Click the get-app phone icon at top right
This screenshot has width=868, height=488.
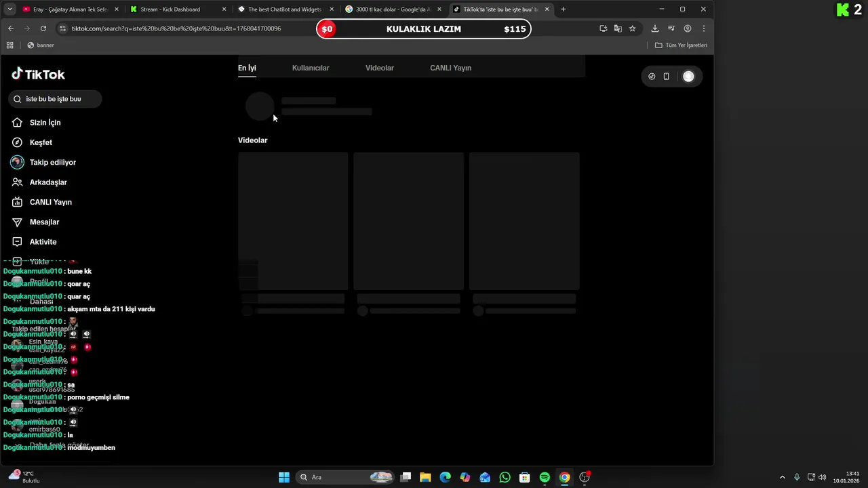click(666, 77)
